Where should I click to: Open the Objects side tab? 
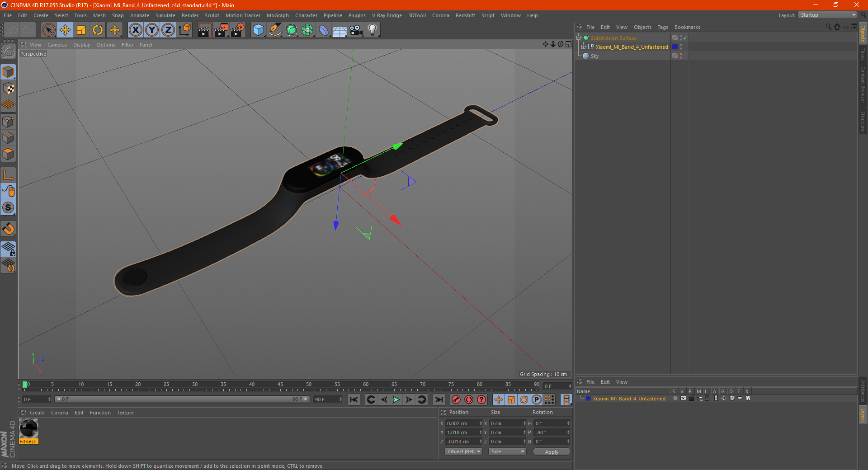click(x=863, y=33)
